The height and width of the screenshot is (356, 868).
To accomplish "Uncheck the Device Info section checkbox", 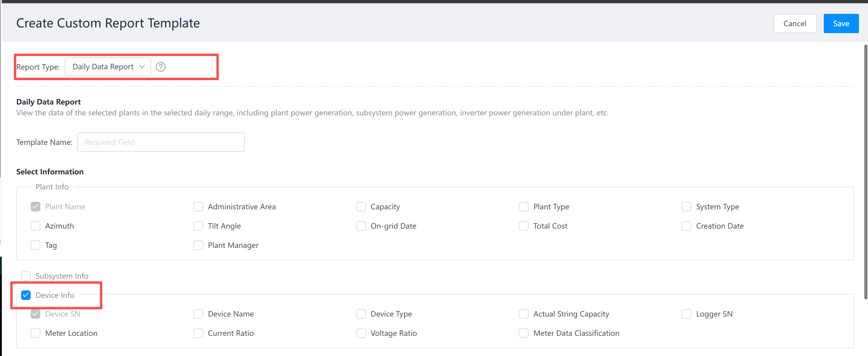I will [x=26, y=295].
